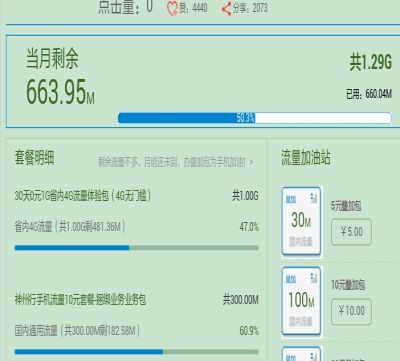Click 省内4G流量 remaining 481.36M text
Viewport: 400px width, 361px height.
[70, 227]
